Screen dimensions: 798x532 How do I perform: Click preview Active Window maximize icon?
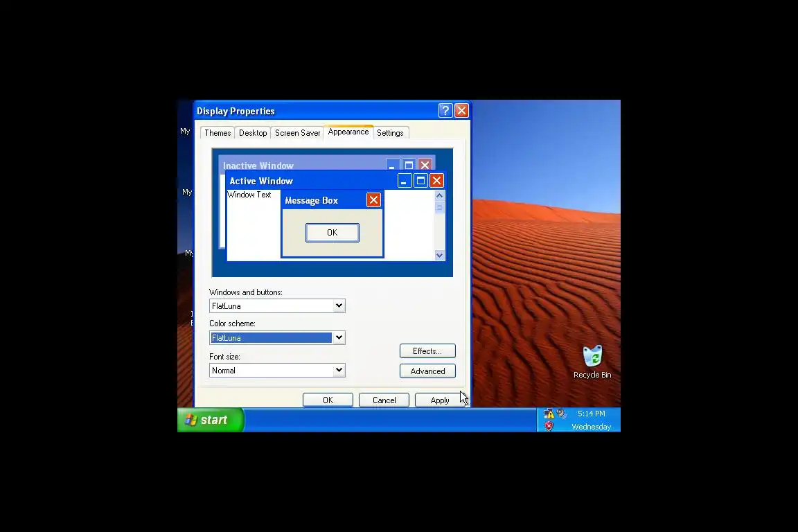[421, 181]
